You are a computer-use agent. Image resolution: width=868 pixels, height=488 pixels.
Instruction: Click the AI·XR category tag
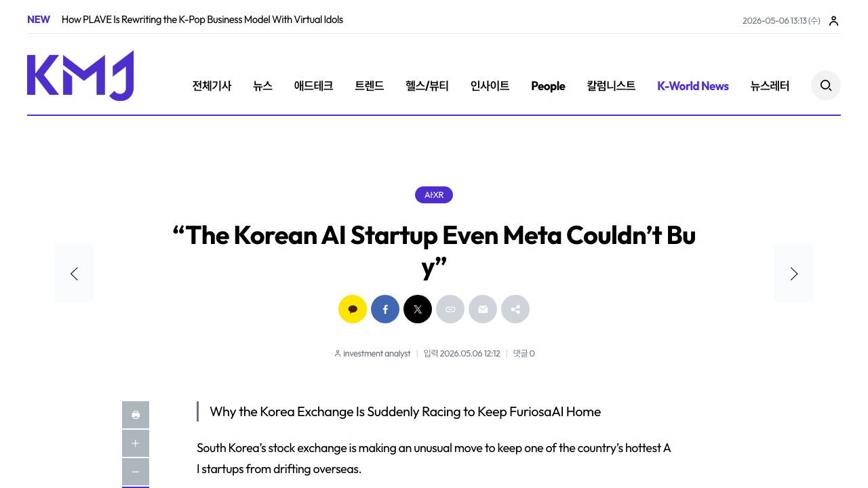click(434, 195)
